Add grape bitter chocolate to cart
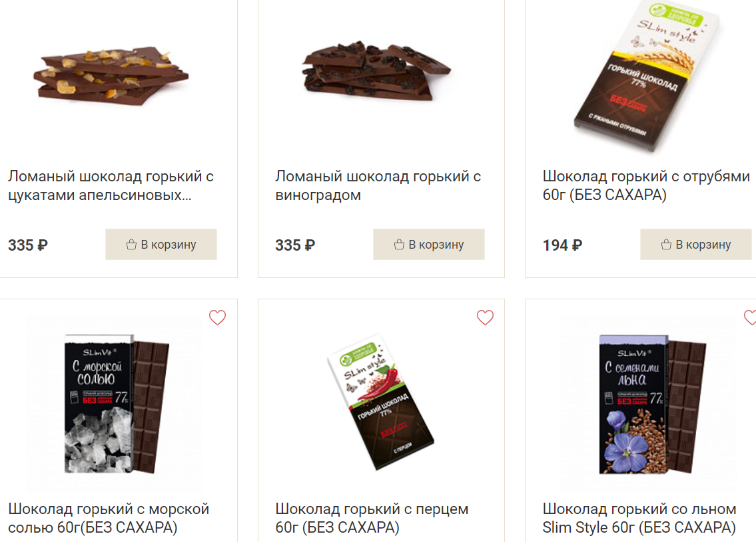The width and height of the screenshot is (756, 542). [429, 244]
